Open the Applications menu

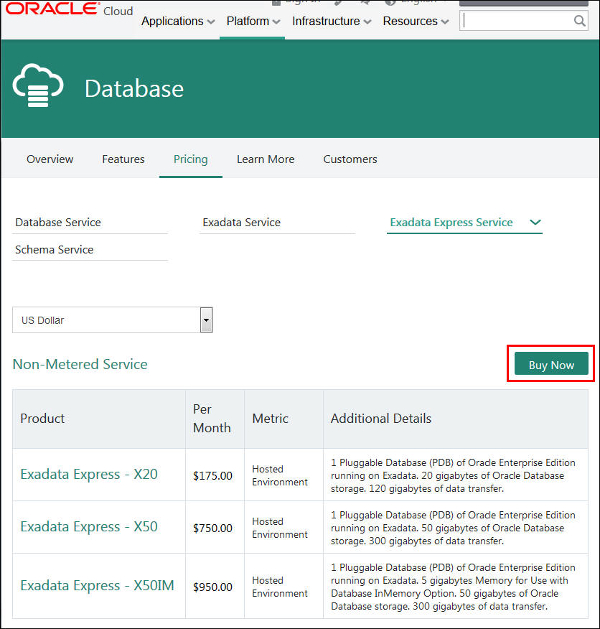pyautogui.click(x=178, y=21)
